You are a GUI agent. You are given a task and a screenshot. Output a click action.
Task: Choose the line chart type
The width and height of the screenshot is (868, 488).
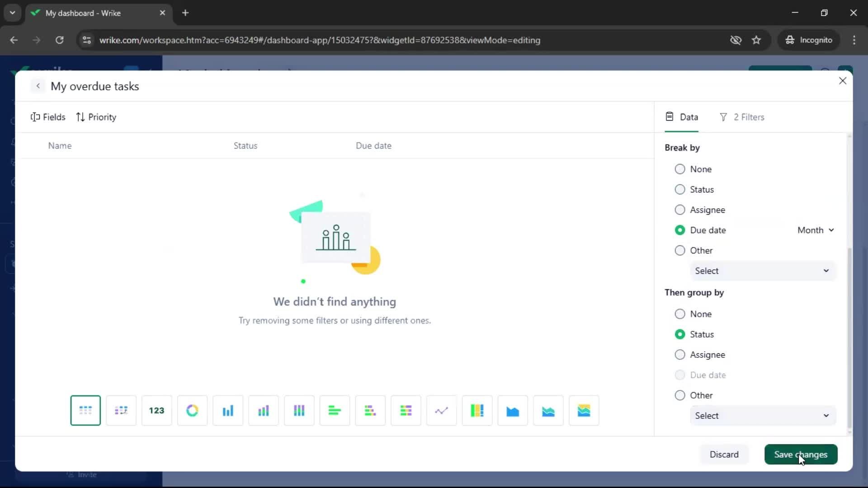[442, 410]
